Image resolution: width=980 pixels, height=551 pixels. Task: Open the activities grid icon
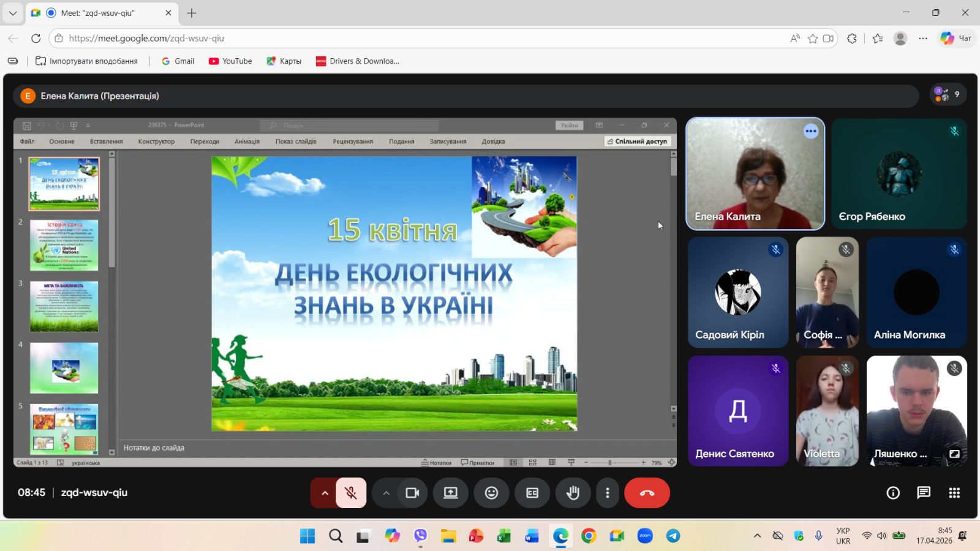[954, 493]
